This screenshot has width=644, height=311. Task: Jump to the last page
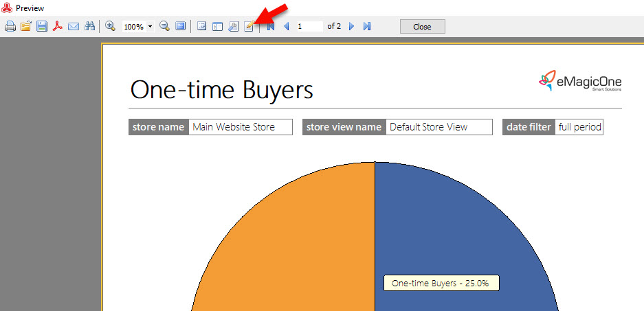[367, 27]
